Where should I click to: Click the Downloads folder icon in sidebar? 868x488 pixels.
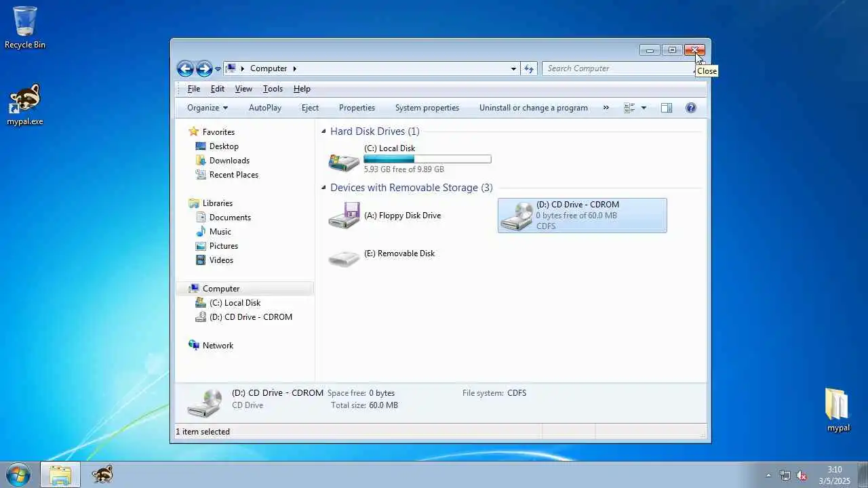[x=201, y=161]
